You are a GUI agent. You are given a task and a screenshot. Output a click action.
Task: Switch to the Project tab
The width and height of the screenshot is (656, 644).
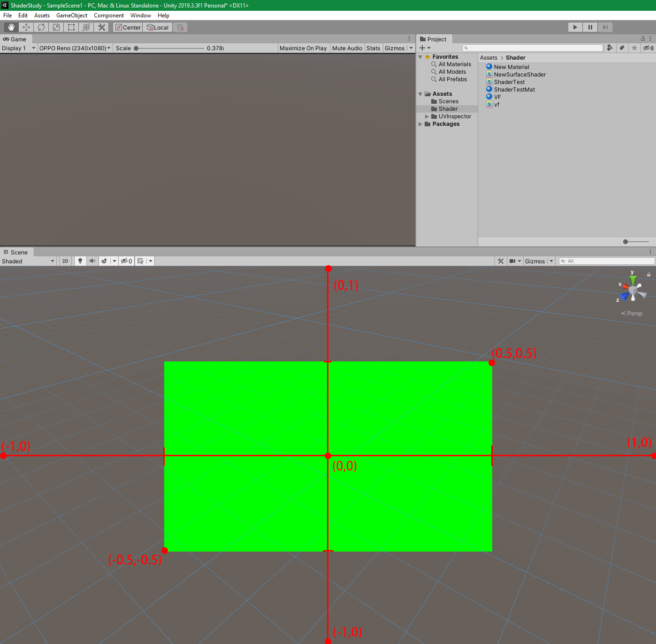434,39
